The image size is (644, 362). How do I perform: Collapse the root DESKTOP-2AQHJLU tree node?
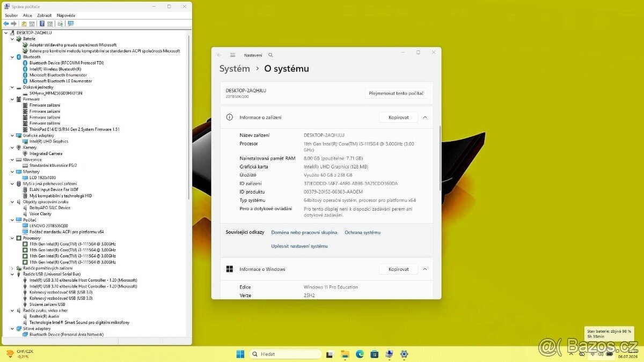pyautogui.click(x=6, y=33)
